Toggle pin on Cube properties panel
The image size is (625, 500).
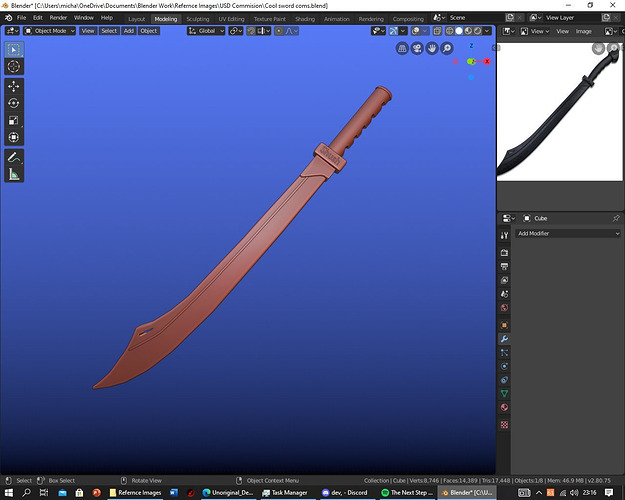click(x=616, y=218)
